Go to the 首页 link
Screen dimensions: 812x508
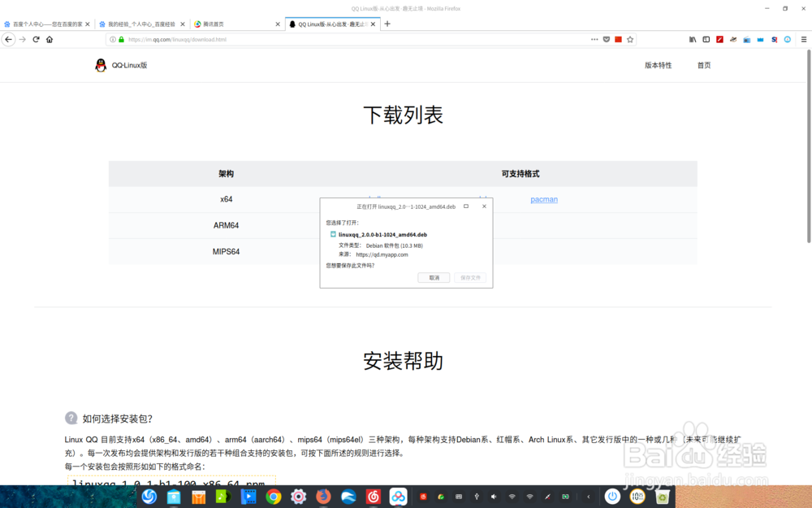[x=704, y=65]
